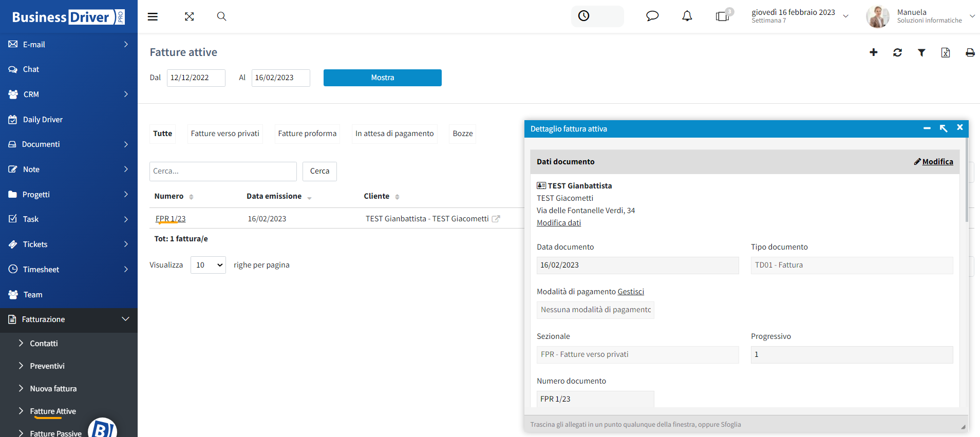The image size is (980, 437).
Task: Open Preventivi under Fatturazione
Action: tap(47, 366)
